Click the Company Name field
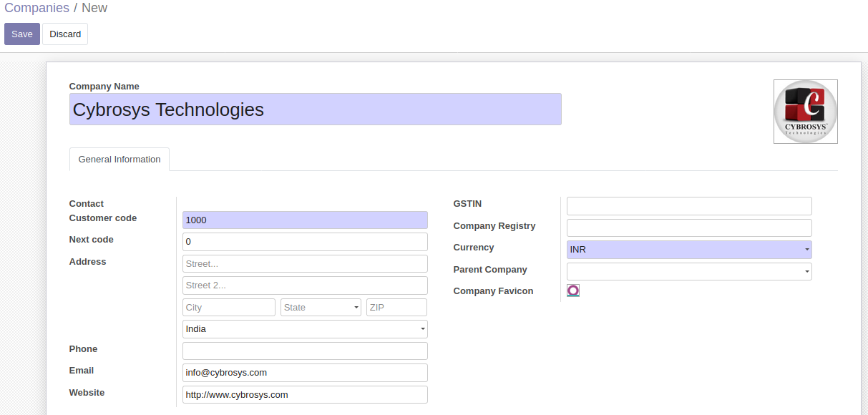This screenshot has height=415, width=868. click(315, 109)
